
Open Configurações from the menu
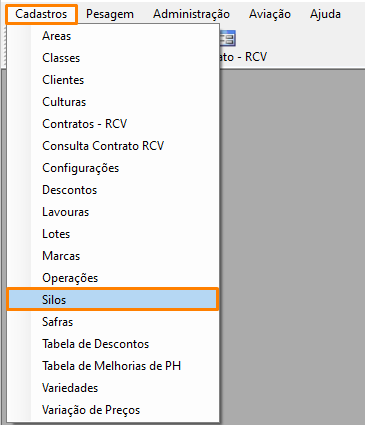point(113,168)
